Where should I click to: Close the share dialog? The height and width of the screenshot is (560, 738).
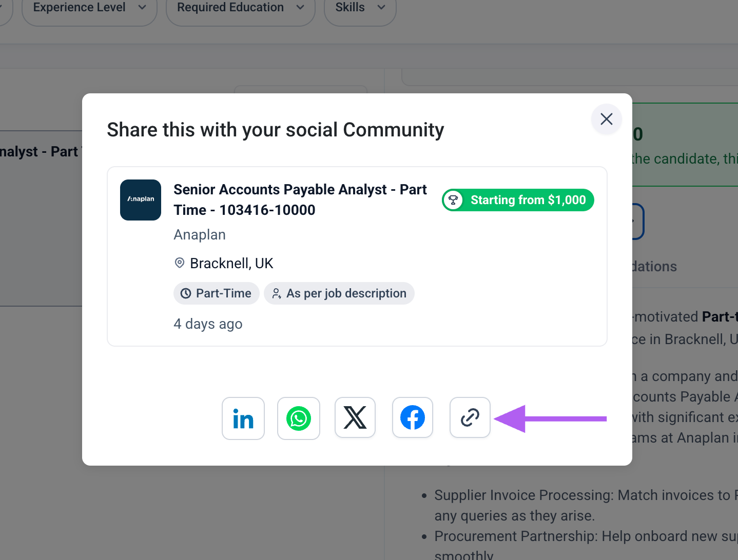607,119
